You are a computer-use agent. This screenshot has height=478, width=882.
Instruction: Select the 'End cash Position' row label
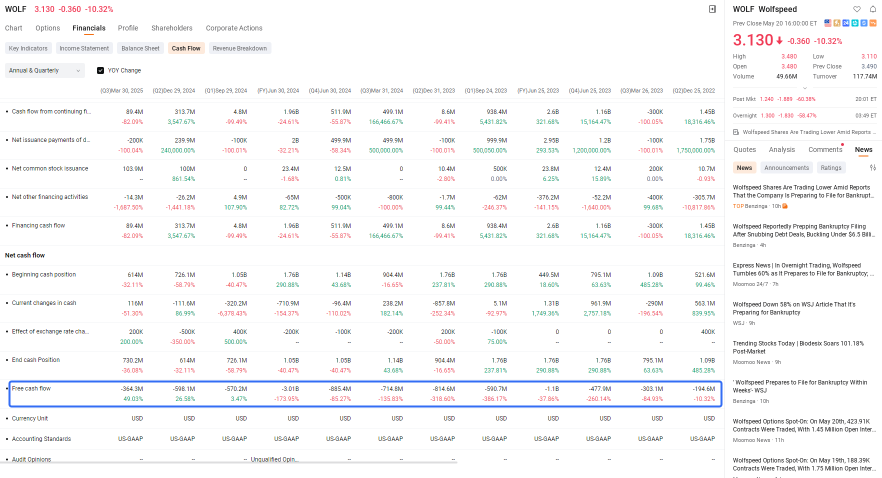click(x=36, y=360)
